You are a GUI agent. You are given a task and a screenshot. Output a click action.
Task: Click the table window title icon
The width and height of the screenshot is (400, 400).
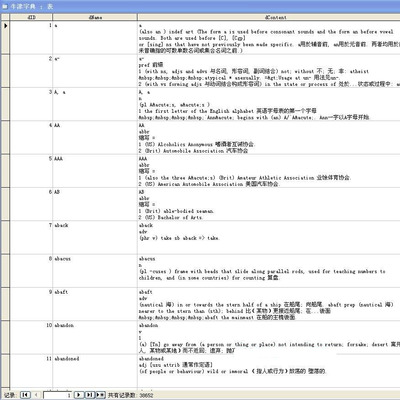pyautogui.click(x=5, y=6)
